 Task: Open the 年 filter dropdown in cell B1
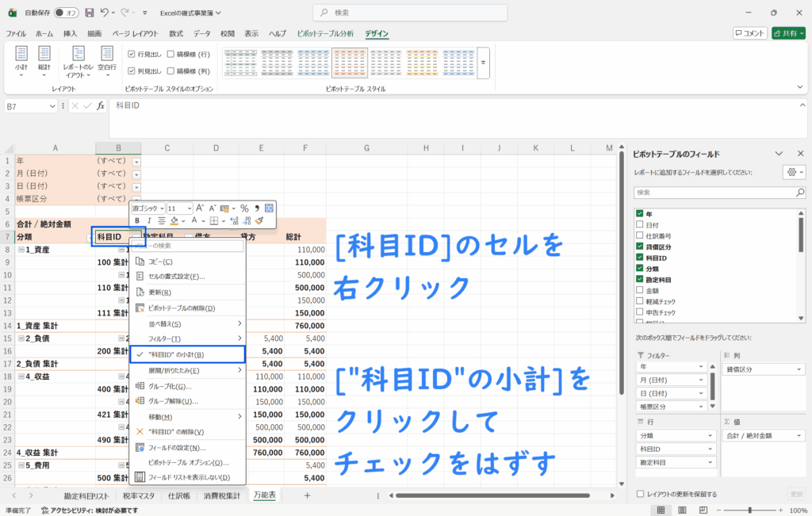click(136, 161)
